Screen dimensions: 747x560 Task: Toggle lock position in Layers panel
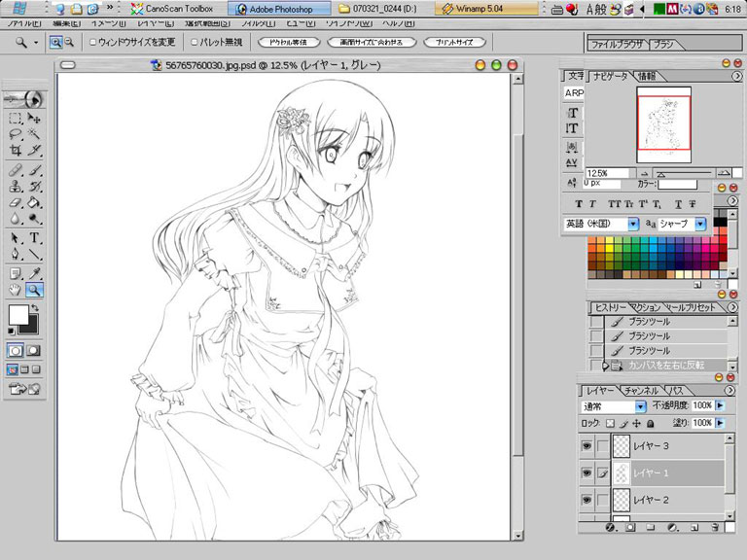636,423
